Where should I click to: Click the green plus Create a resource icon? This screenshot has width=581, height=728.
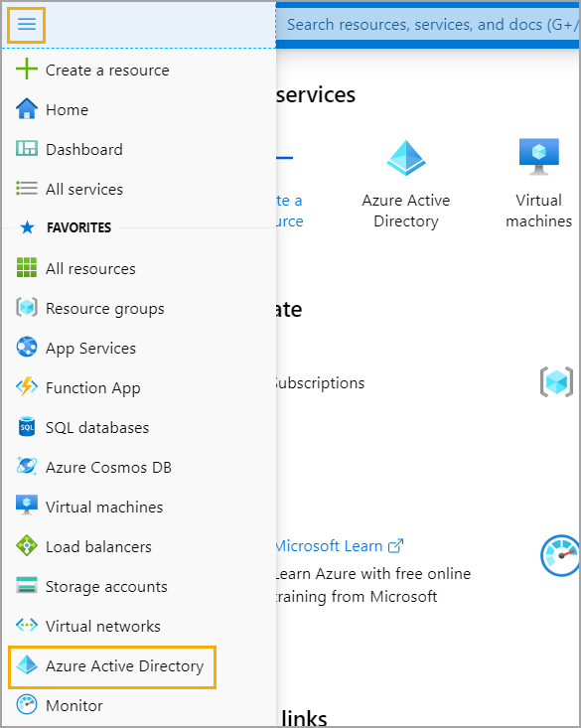pos(27,69)
